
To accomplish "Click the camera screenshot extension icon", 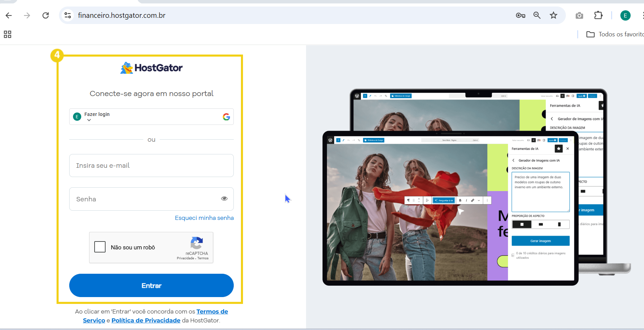I will click(579, 15).
